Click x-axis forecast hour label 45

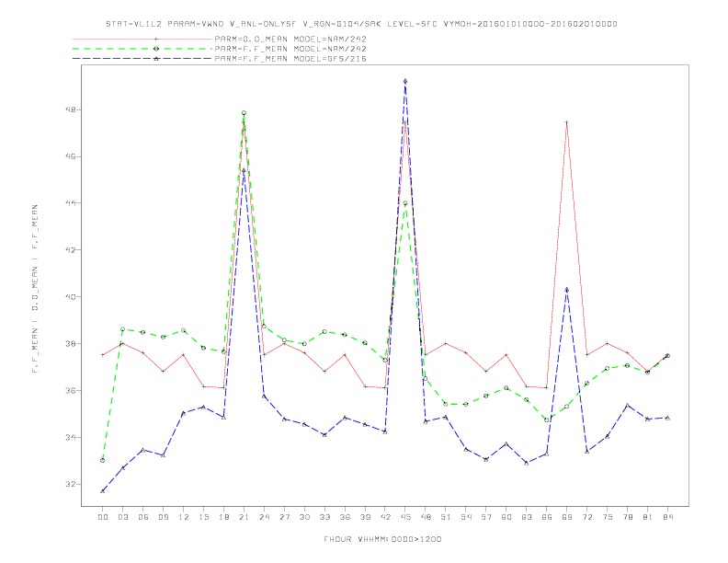pyautogui.click(x=405, y=517)
